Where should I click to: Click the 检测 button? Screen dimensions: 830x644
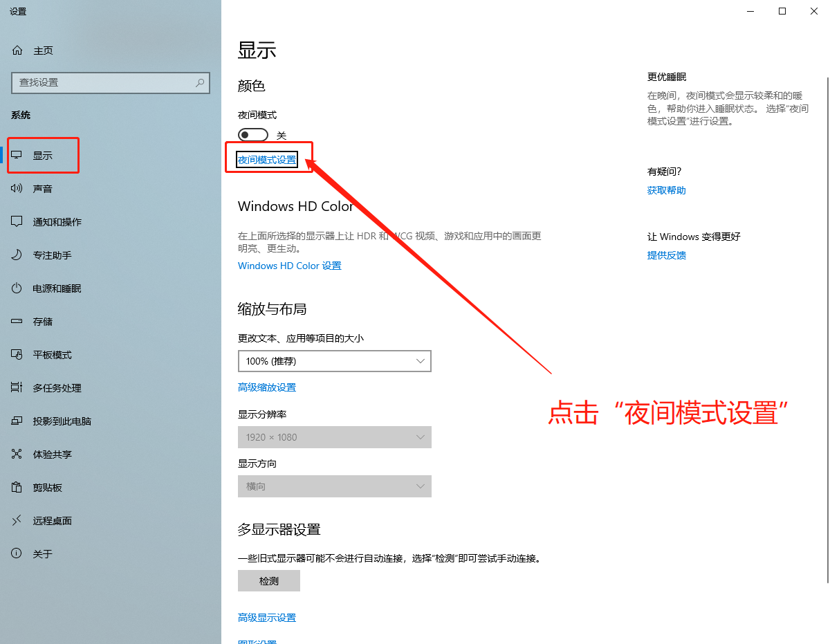(x=269, y=581)
